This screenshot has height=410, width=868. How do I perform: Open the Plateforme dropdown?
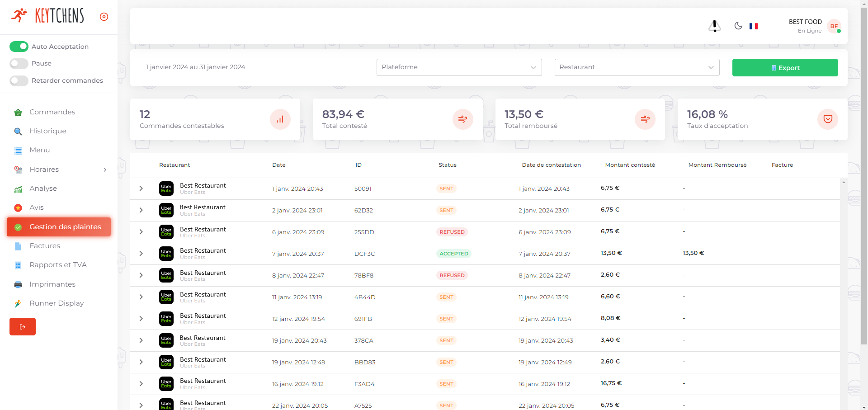pos(459,67)
